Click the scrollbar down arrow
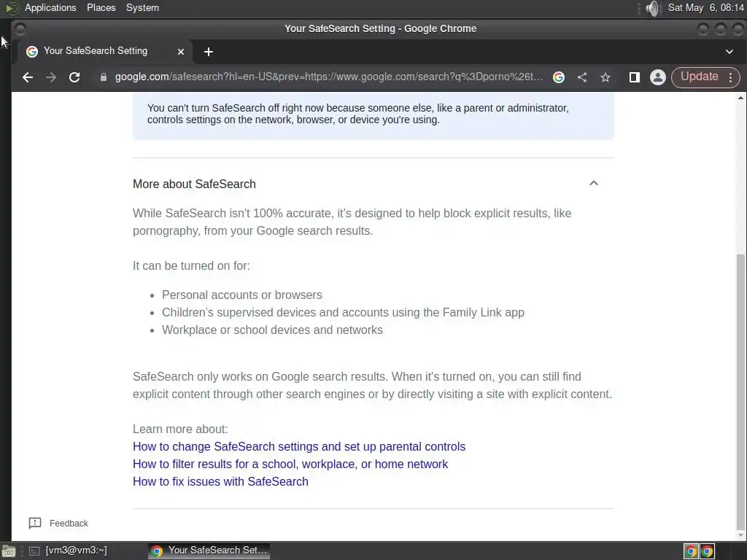This screenshot has width=747, height=560. 740,536
